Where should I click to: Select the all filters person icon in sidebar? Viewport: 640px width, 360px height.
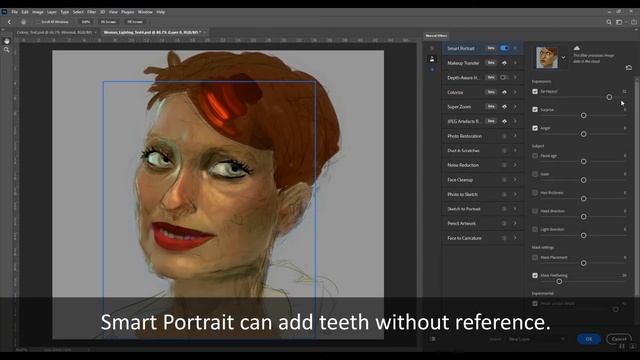tap(432, 59)
